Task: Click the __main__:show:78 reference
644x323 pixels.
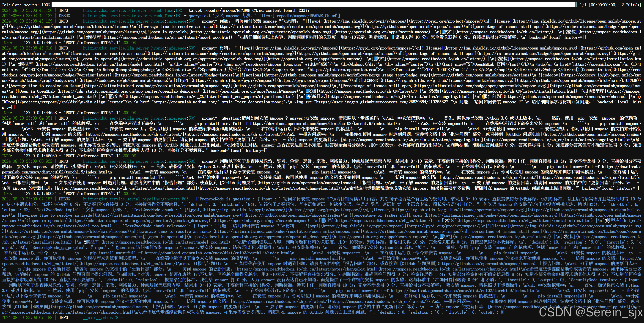Action: point(101,317)
